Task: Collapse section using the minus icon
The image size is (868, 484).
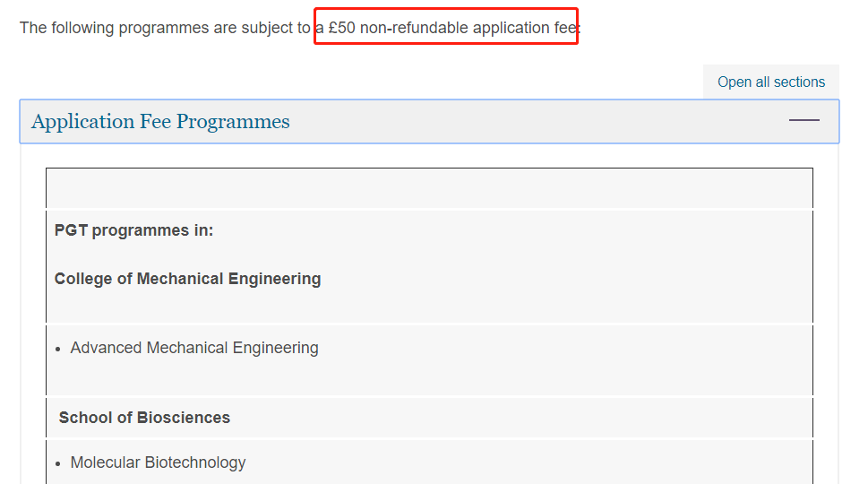Action: [x=804, y=120]
